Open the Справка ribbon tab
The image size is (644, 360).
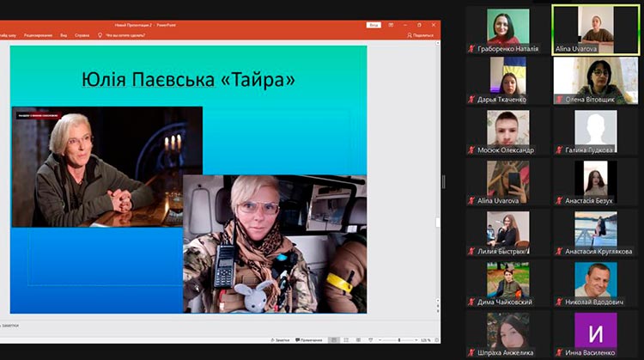tap(82, 35)
